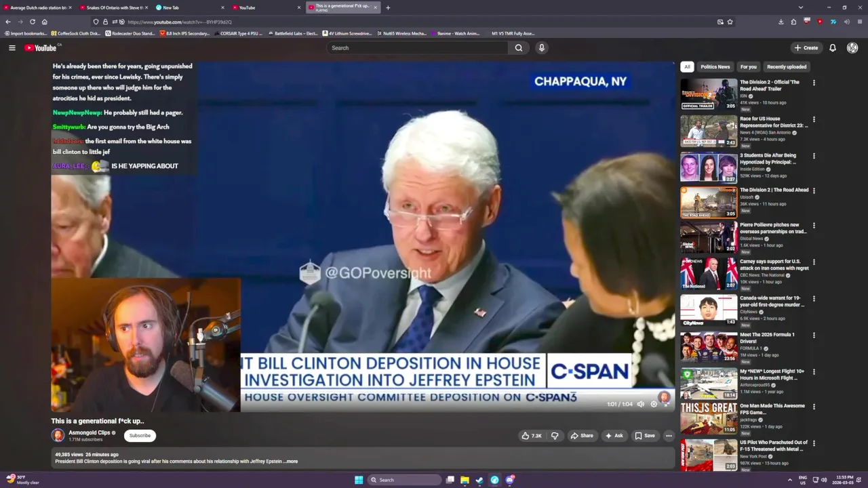Open the browser home button
This screenshot has width=868, height=488.
pos(44,22)
